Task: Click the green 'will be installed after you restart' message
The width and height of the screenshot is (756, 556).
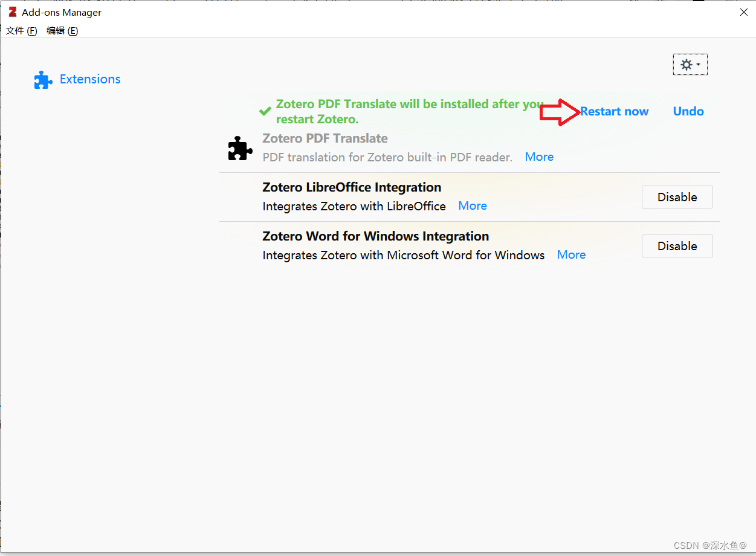Action: (410, 111)
